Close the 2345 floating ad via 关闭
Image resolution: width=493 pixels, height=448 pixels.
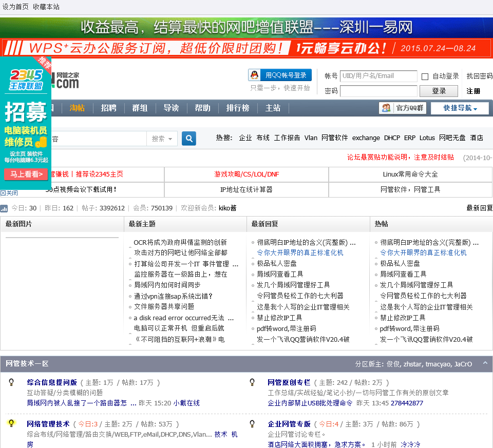tap(9, 193)
